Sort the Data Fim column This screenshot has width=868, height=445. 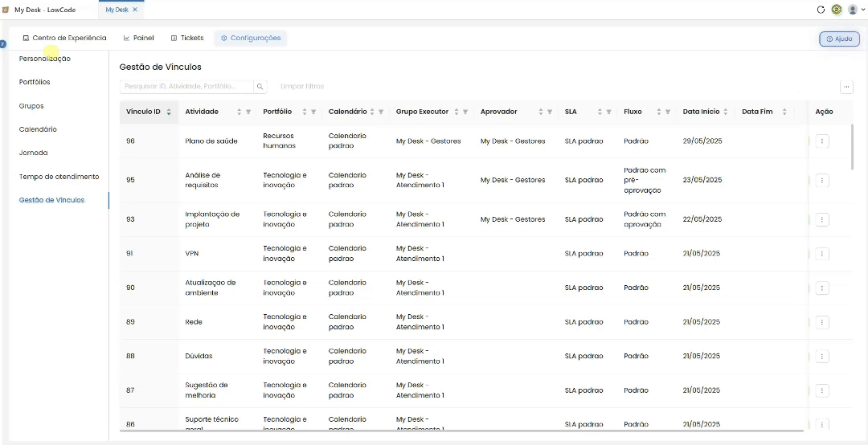coord(784,112)
